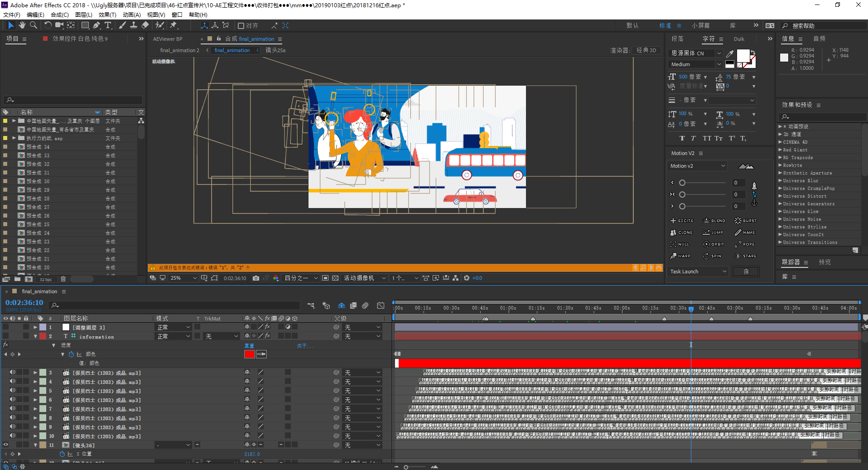
Task: Click the red 颜色 color swatch in timeline
Action: 249,354
